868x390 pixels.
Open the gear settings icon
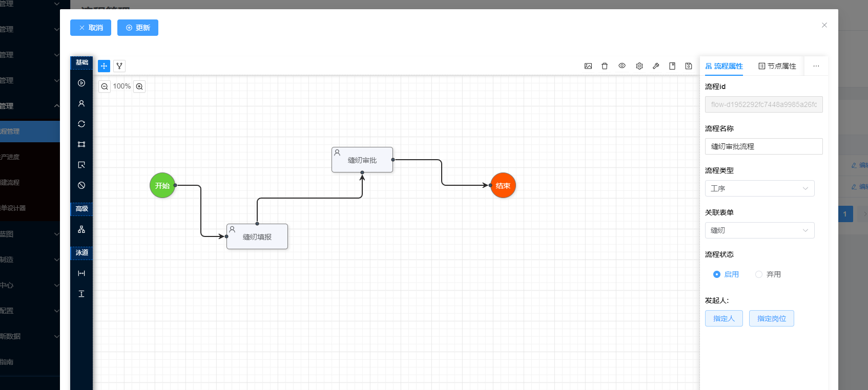tap(639, 66)
